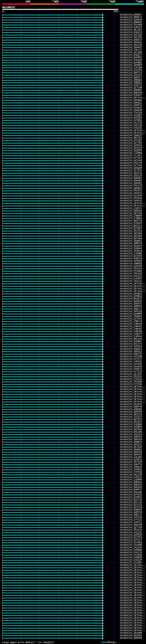
Task: Select hit label UniRef100_Q26378
Action: tap(131, 148)
